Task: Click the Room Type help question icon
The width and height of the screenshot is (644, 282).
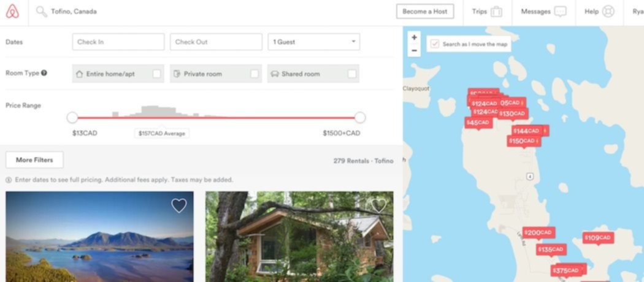Action: [44, 73]
